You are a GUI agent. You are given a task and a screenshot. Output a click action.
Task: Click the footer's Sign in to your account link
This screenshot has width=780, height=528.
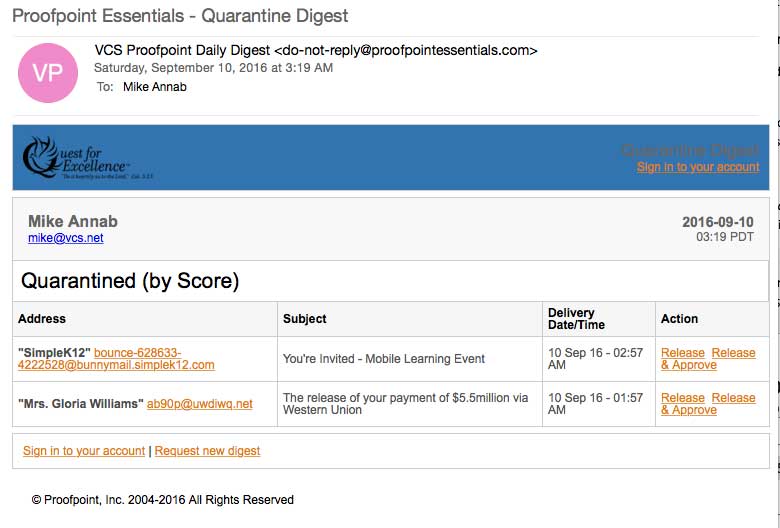(x=84, y=451)
